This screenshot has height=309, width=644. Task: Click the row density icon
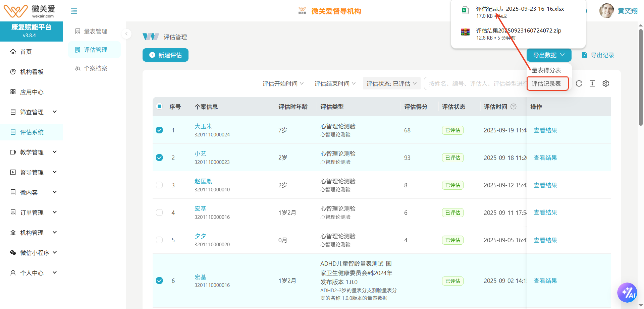click(592, 83)
